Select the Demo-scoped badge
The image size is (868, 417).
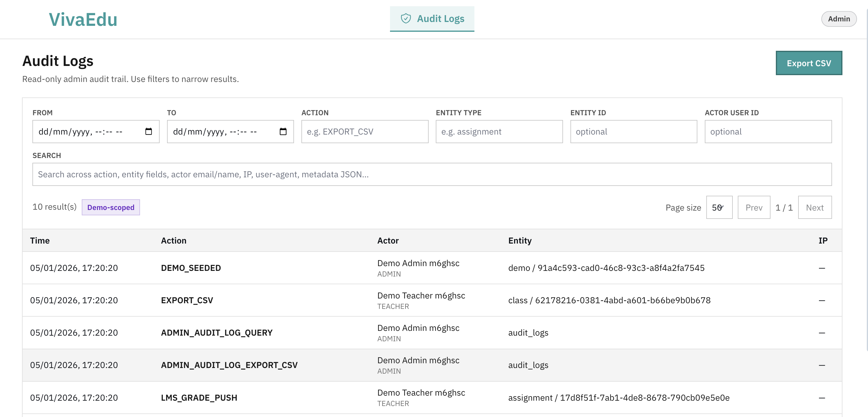pyautogui.click(x=111, y=207)
